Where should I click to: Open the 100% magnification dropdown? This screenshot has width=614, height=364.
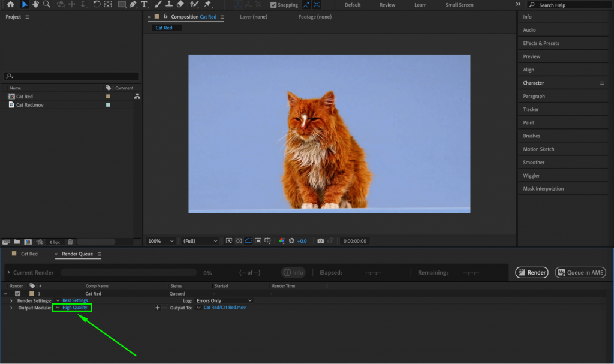(159, 240)
